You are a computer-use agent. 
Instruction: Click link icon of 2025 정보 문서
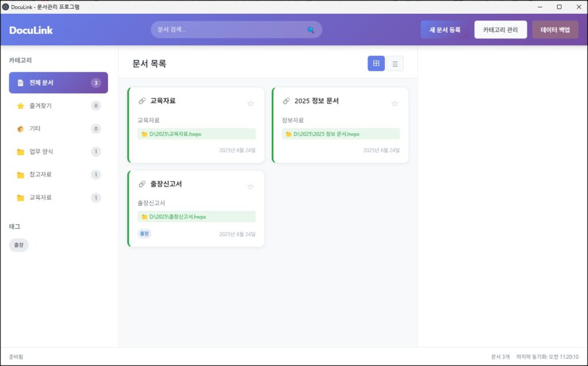pyautogui.click(x=286, y=101)
